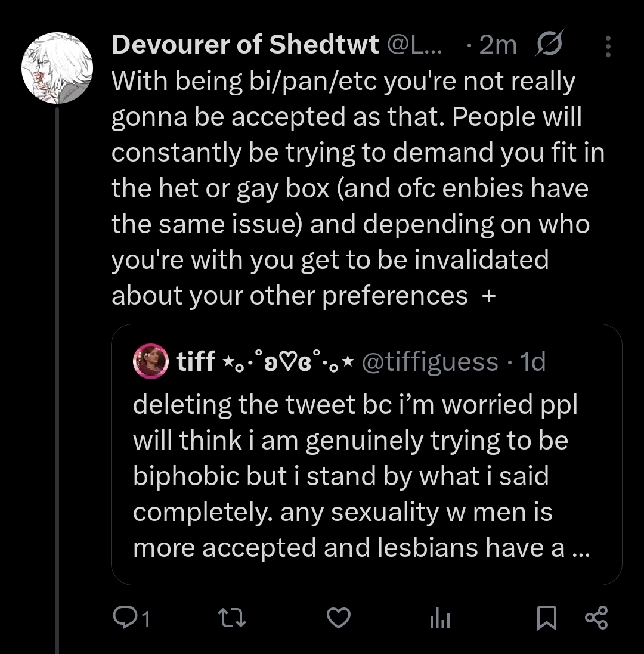
Task: Share the tweet via share icon
Action: pos(596,618)
